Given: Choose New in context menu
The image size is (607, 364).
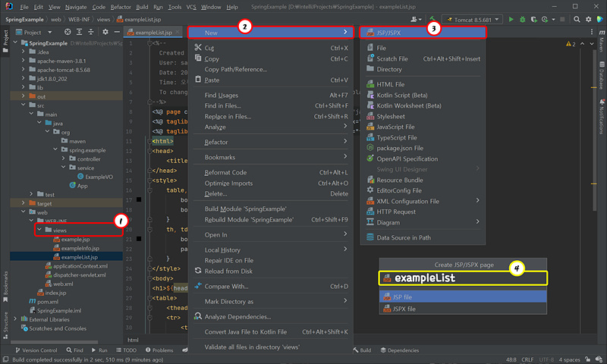Looking at the screenshot, I should coord(271,33).
